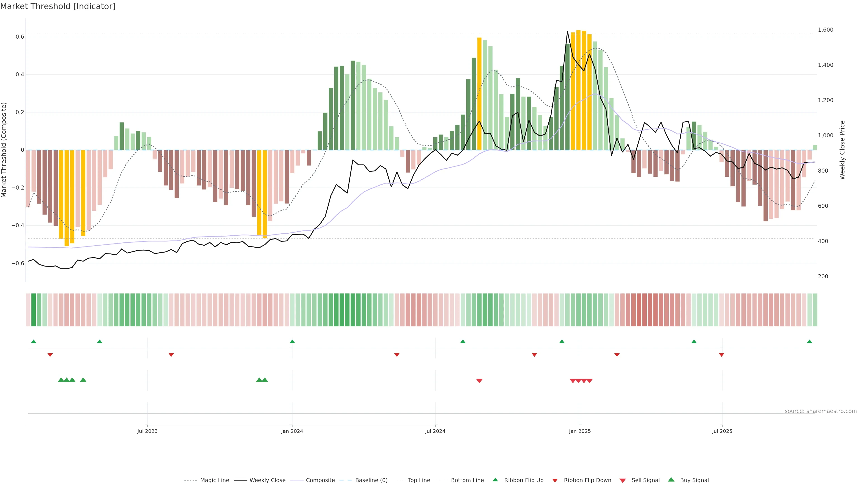Toggle Composite line legend item
This screenshot has width=868, height=488.
(320, 480)
